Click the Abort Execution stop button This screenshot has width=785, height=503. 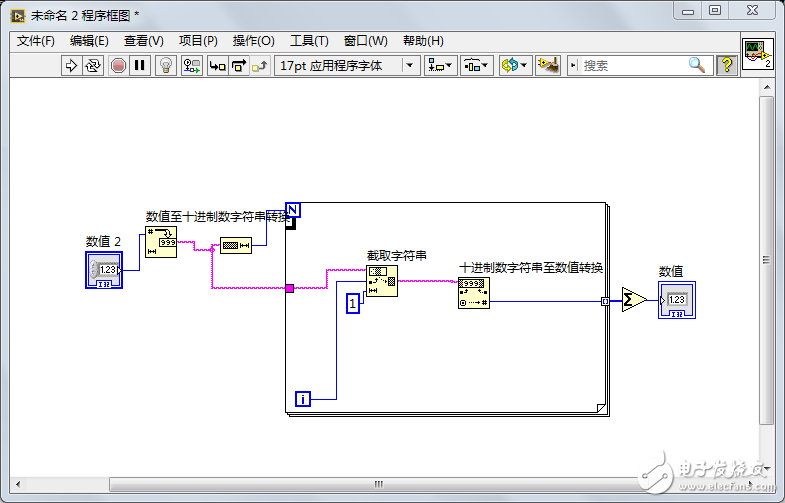tap(118, 66)
